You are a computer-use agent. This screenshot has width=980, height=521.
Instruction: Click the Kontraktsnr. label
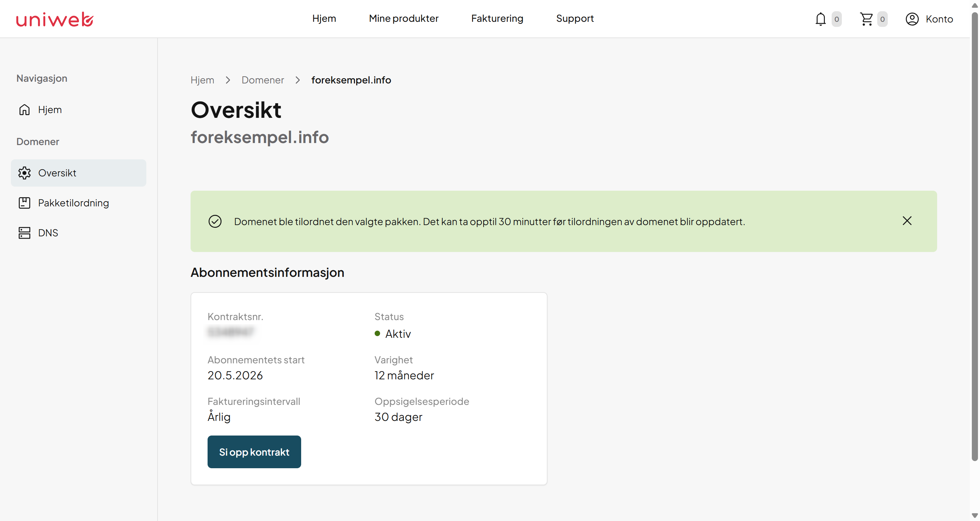[235, 316]
